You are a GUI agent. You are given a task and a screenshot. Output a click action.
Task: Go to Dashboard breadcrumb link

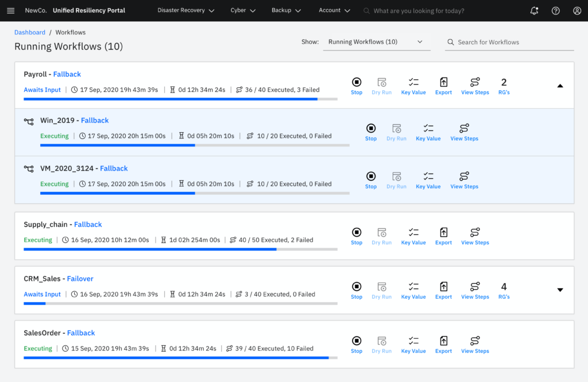click(x=30, y=33)
